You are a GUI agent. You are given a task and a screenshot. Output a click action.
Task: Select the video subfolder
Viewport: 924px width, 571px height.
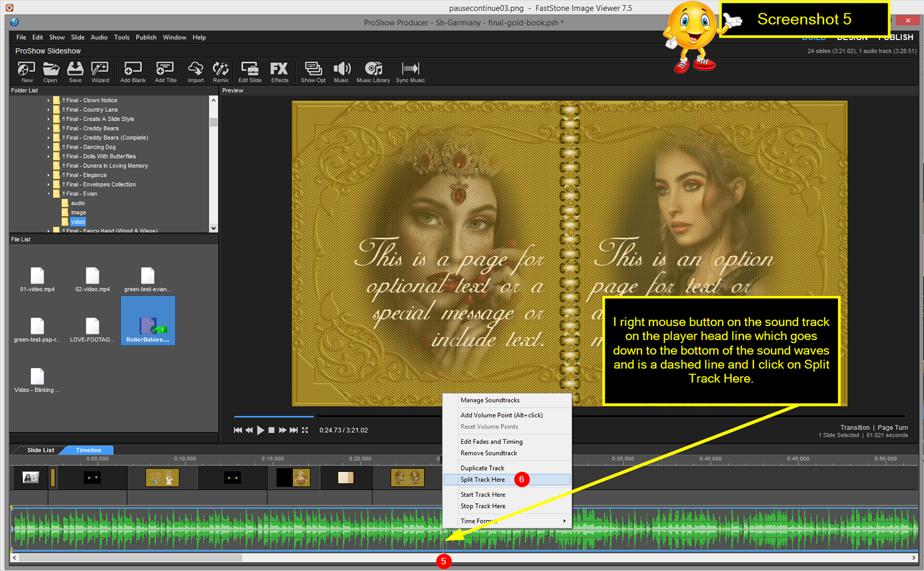78,222
